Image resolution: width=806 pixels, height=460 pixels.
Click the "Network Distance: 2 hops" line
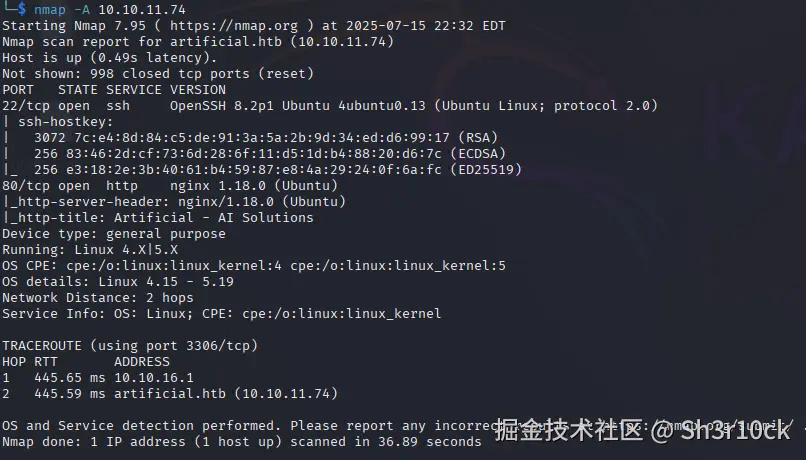click(x=97, y=297)
